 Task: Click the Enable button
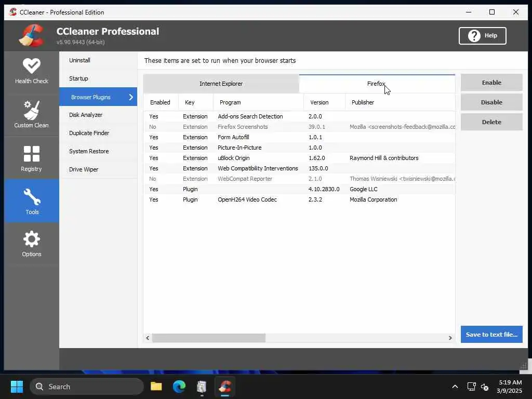[x=491, y=83]
